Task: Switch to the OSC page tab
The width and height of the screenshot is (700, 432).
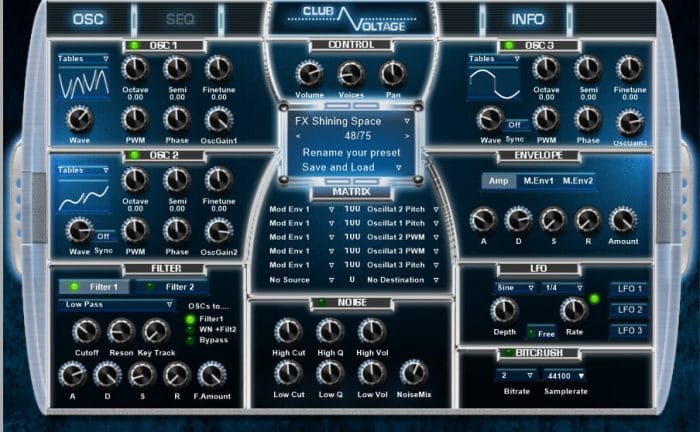Action: 88,19
